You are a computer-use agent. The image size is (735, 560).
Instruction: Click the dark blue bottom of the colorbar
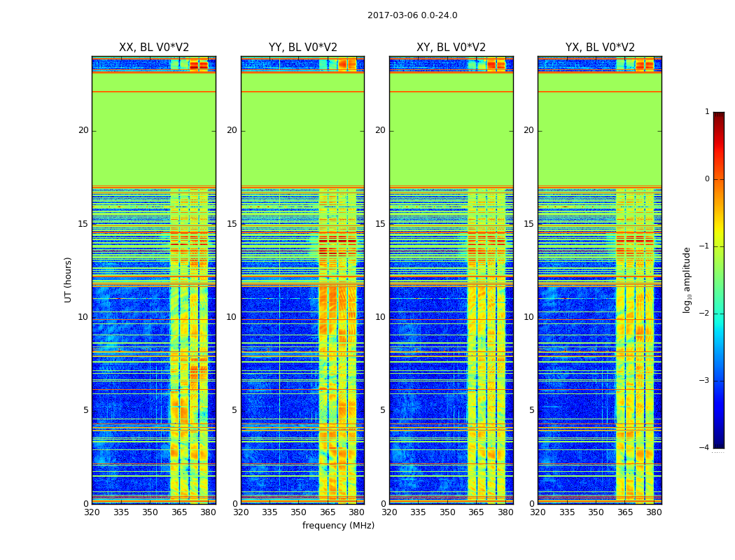click(718, 444)
